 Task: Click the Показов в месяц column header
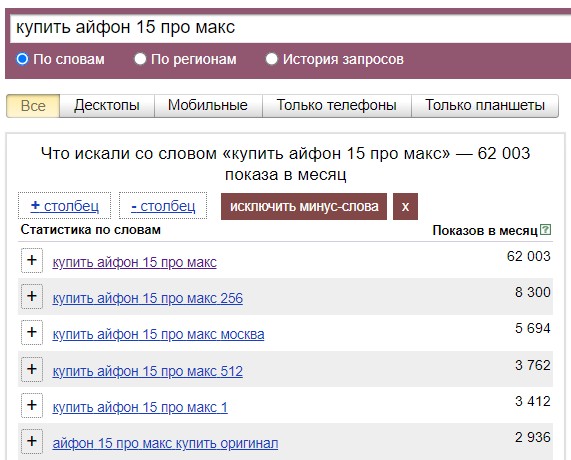(485, 231)
